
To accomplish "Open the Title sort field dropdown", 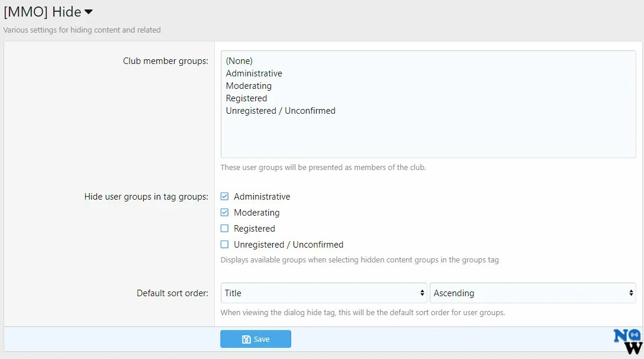I will click(323, 293).
